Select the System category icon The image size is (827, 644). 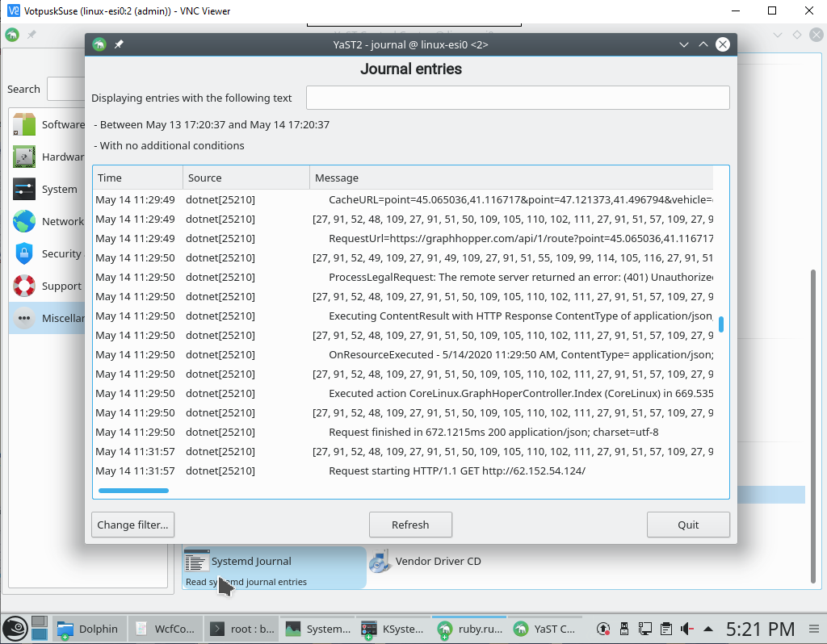(x=24, y=189)
